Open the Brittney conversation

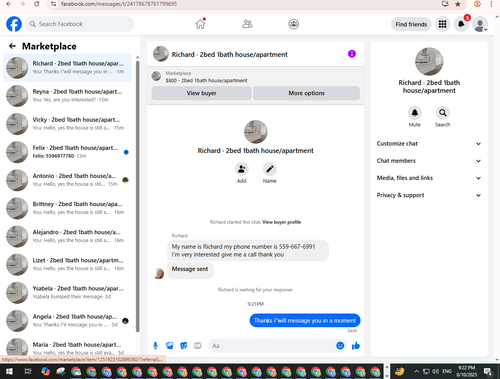pos(67,208)
